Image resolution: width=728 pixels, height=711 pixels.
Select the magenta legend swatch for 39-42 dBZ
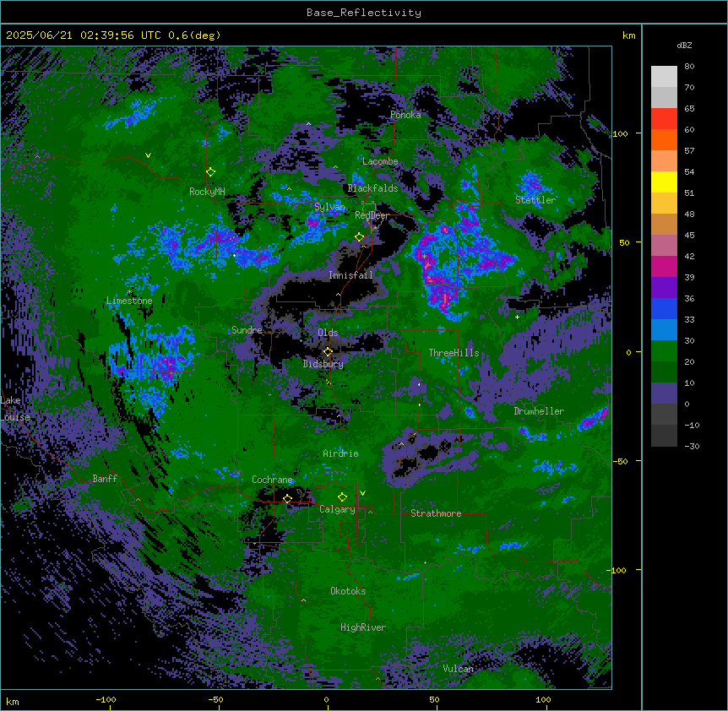[x=664, y=266]
